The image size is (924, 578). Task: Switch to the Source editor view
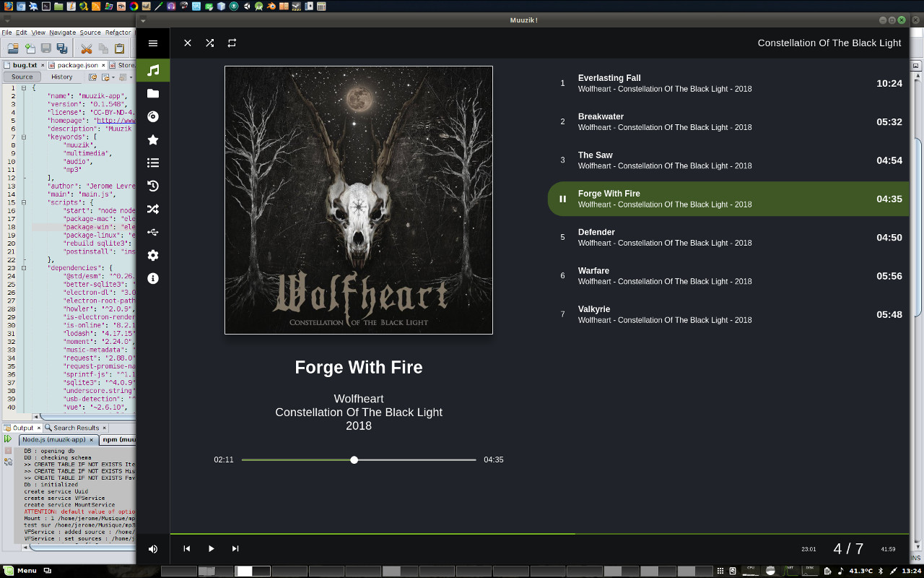tap(22, 77)
